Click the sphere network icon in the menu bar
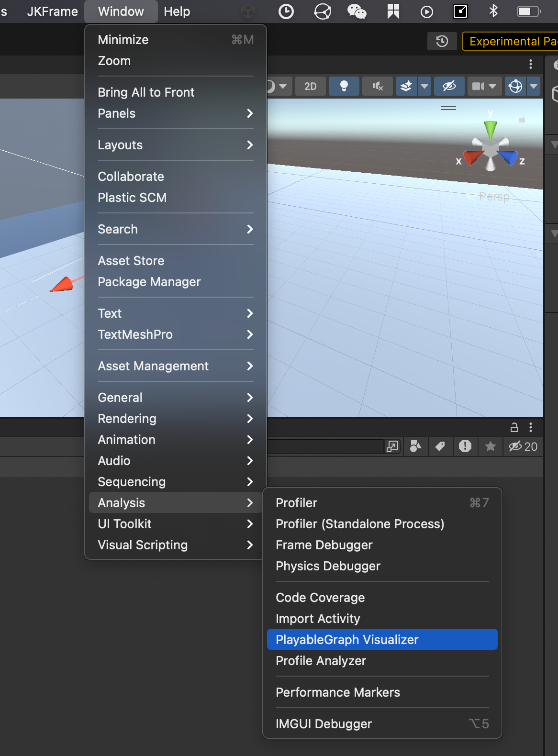558x756 pixels. tap(322, 11)
